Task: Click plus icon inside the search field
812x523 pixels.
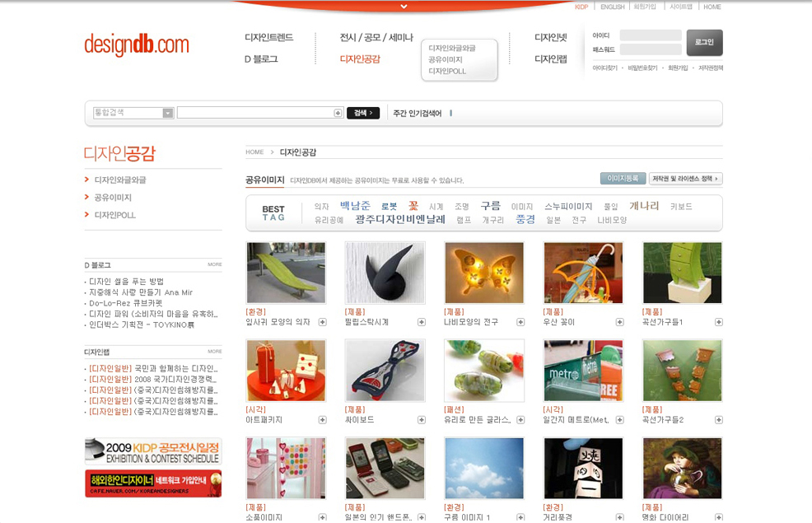Action: point(338,113)
